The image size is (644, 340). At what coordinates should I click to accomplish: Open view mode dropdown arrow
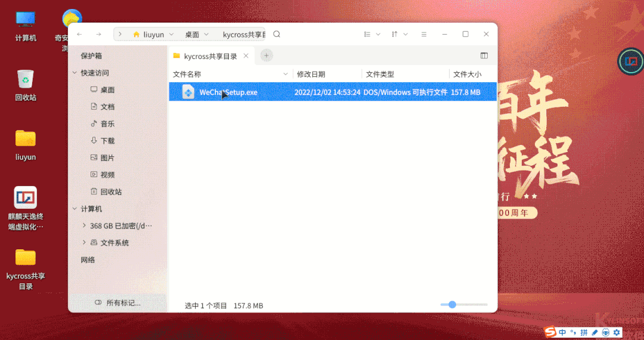click(x=378, y=34)
